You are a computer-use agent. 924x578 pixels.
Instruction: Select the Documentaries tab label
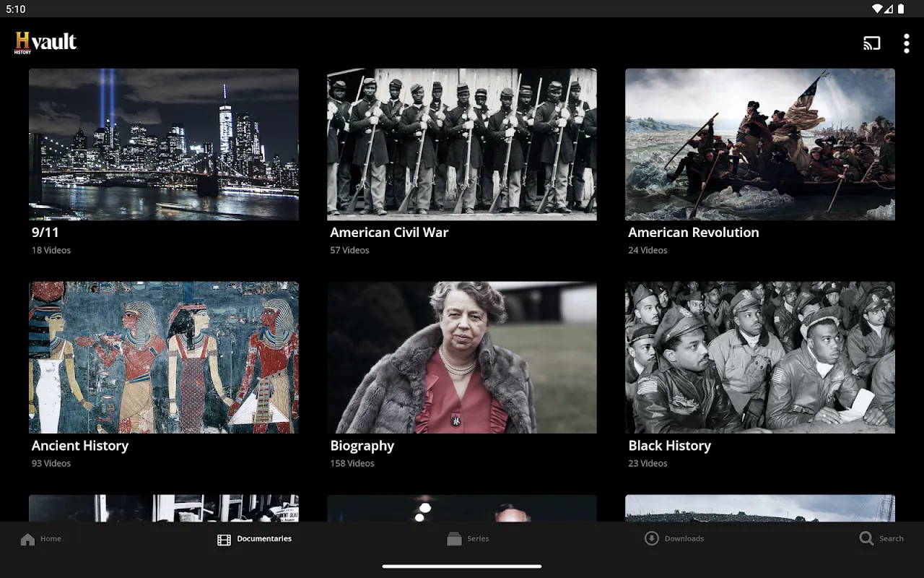(264, 539)
